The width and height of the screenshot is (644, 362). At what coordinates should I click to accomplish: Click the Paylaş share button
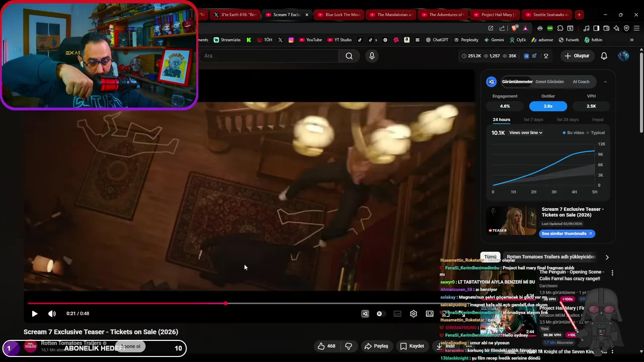coord(376,346)
